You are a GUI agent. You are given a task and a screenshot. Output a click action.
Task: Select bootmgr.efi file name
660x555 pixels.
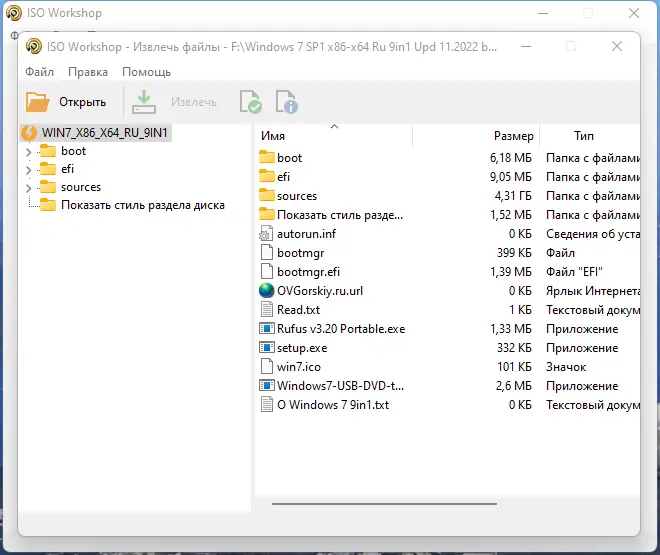(x=308, y=272)
